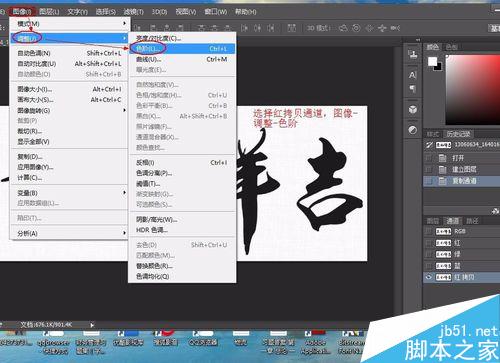This screenshot has height=363, width=500.
Task: Set history brush source box for 建立图层
Action: [x=429, y=170]
